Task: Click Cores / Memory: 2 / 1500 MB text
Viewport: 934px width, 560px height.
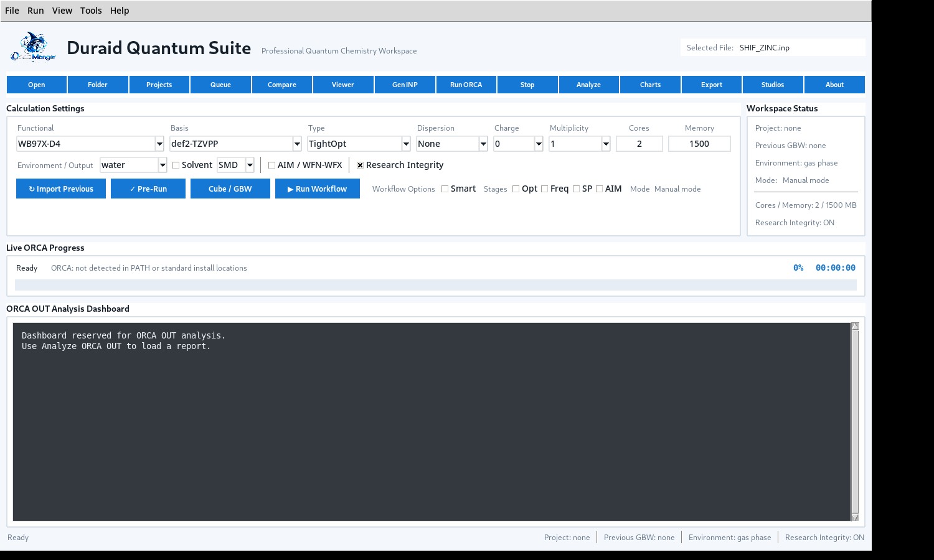Action: (806, 205)
